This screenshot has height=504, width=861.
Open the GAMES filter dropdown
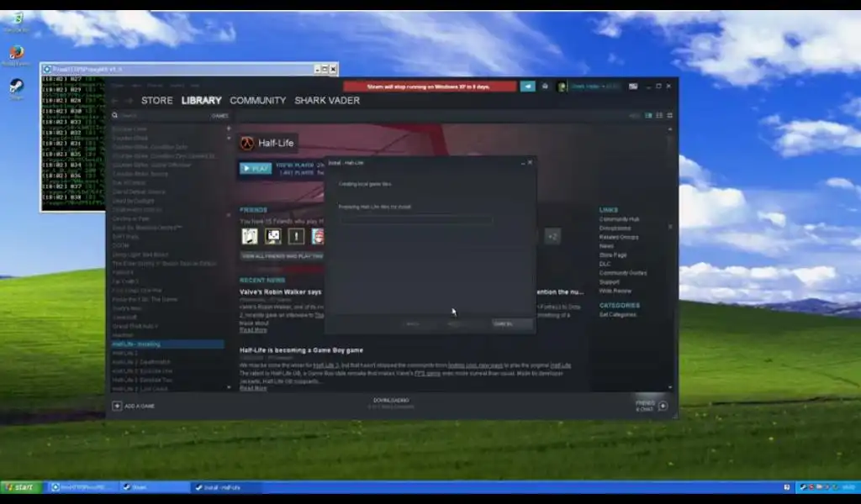[x=219, y=116]
